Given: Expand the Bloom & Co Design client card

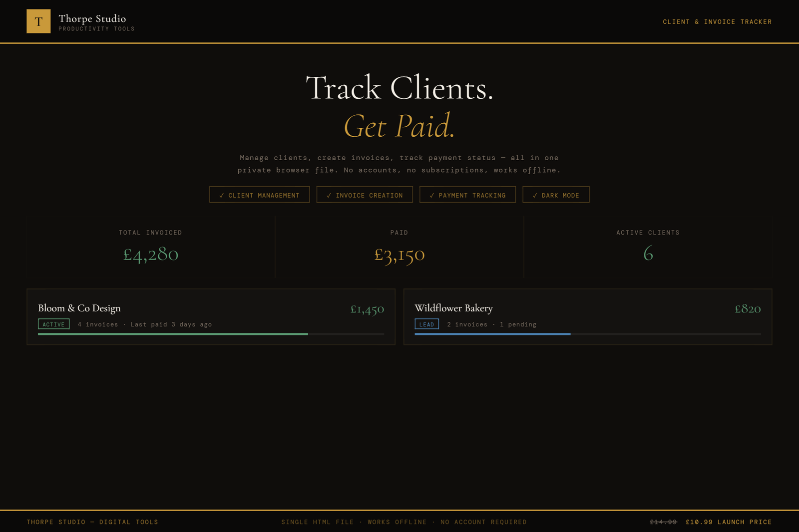Looking at the screenshot, I should tap(211, 316).
